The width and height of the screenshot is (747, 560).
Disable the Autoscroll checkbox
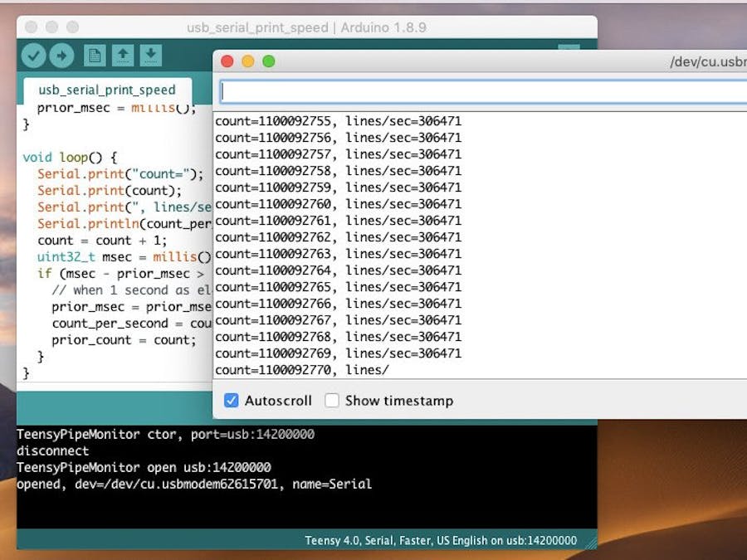[232, 401]
